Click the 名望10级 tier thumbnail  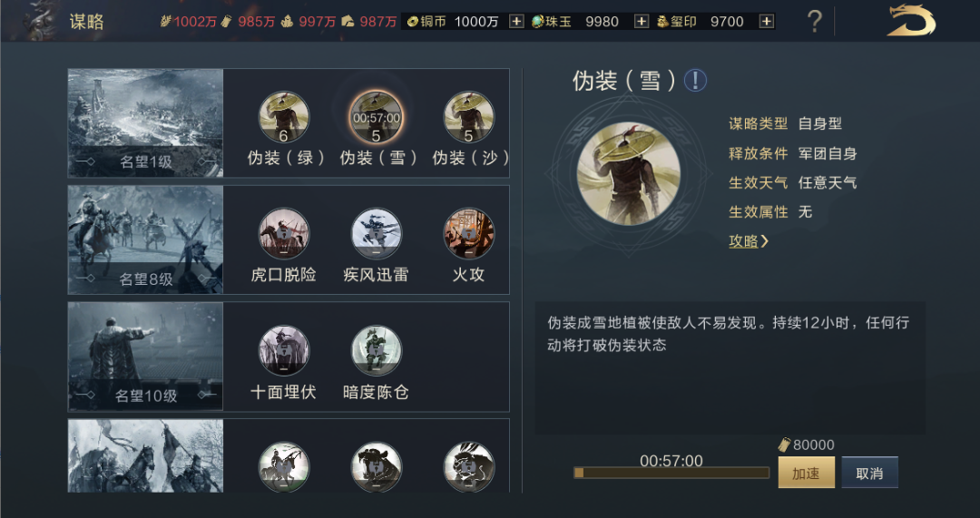(145, 357)
